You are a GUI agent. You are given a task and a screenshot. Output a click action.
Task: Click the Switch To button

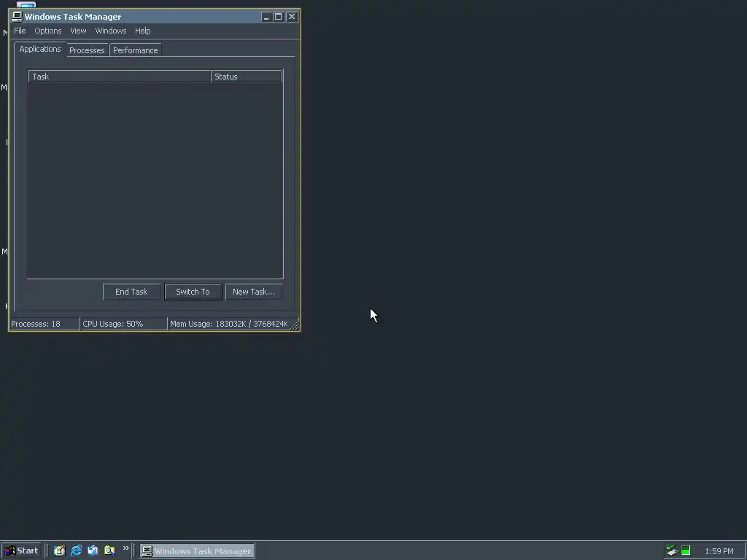click(193, 292)
